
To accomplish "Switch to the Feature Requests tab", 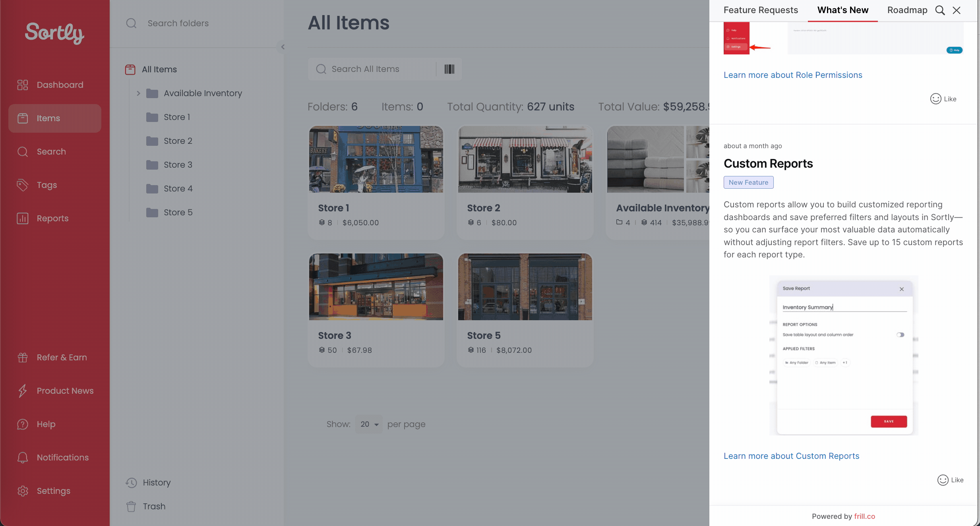I will pyautogui.click(x=761, y=10).
